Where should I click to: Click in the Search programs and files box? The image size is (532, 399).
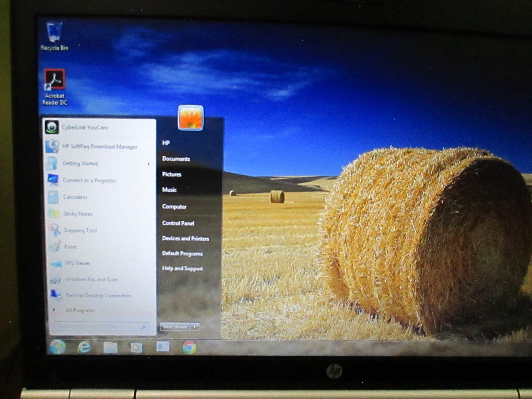point(101,327)
